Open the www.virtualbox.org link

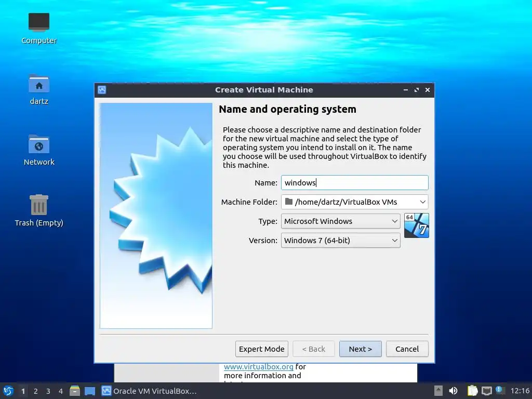tap(259, 367)
